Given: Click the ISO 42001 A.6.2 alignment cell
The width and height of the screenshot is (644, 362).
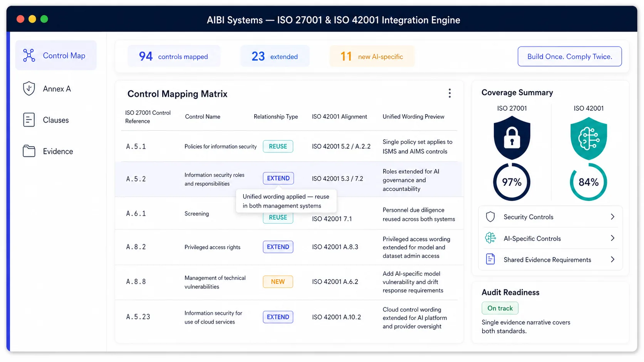Looking at the screenshot, I should click(x=335, y=282).
